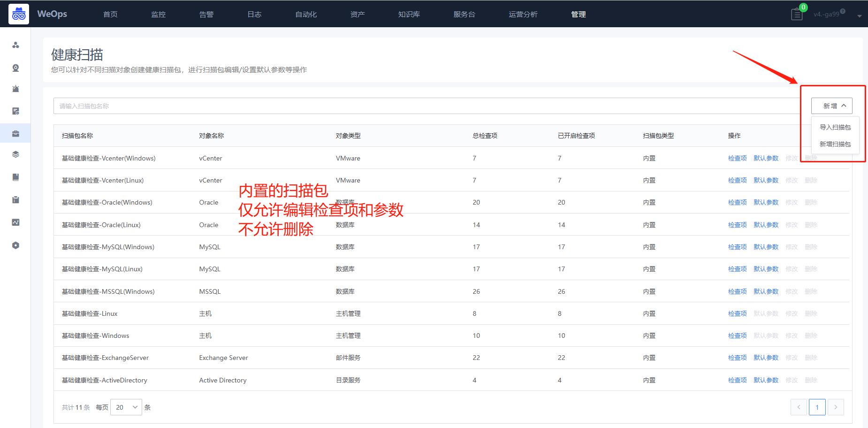Image resolution: width=868 pixels, height=428 pixels.
Task: Click the 邮件服务 object type cell
Action: [x=348, y=358]
